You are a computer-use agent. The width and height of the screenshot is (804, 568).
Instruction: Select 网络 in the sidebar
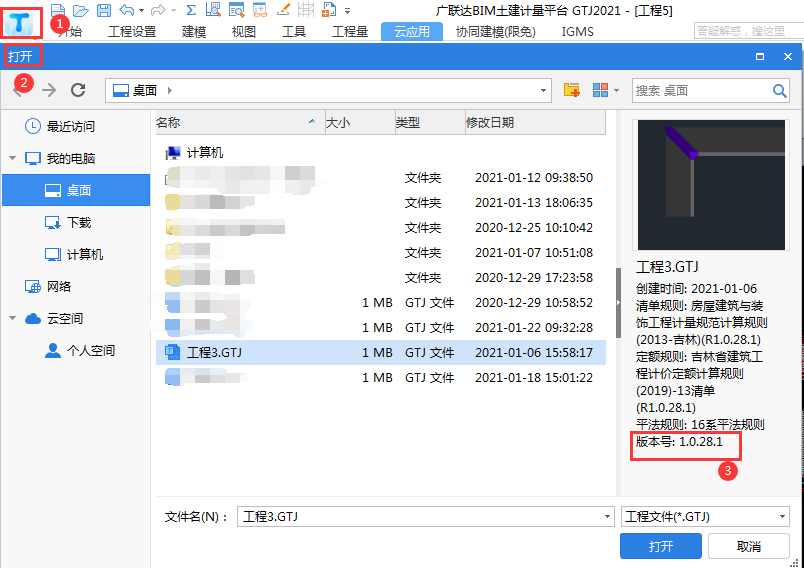click(48, 286)
